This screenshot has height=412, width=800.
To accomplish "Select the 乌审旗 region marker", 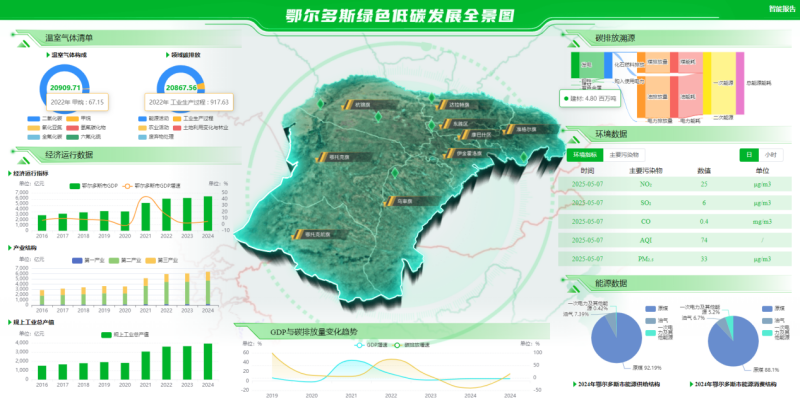I will click(x=402, y=201).
